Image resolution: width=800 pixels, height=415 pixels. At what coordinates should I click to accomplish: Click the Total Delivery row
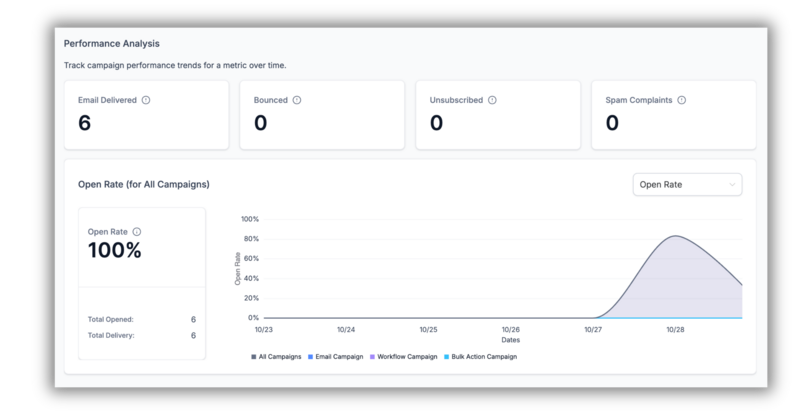click(141, 335)
